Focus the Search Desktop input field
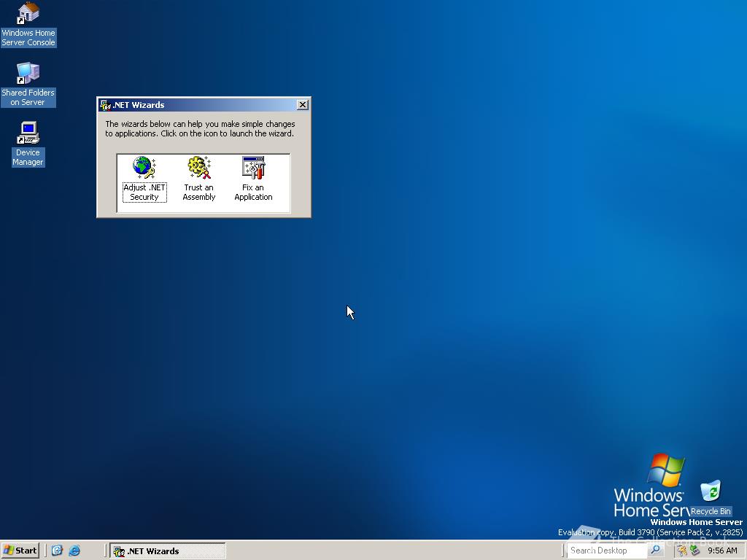 (607, 551)
